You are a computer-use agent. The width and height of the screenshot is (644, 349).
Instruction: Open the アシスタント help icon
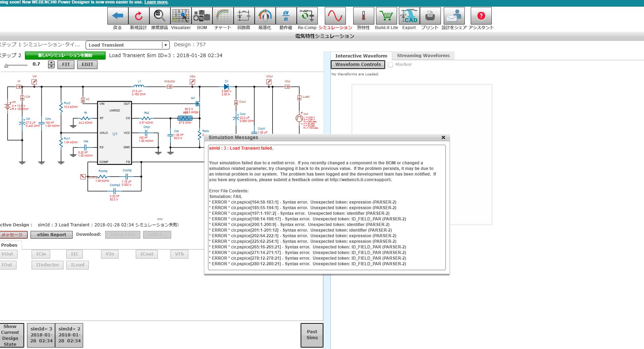coord(481,16)
